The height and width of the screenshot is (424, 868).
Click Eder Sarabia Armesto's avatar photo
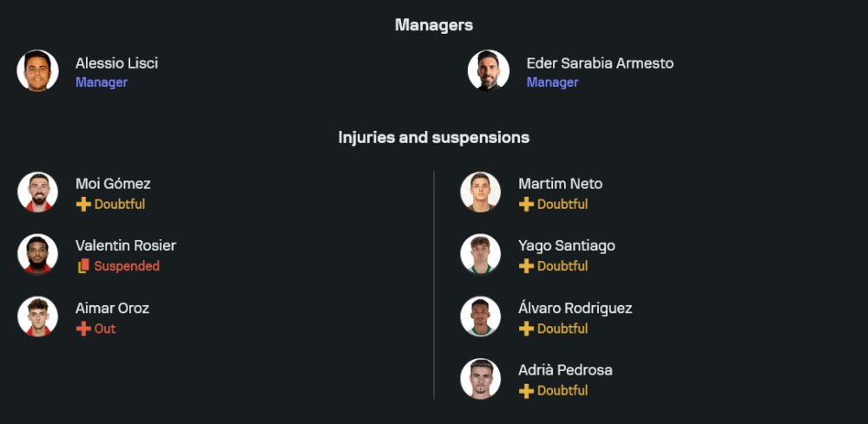point(488,71)
